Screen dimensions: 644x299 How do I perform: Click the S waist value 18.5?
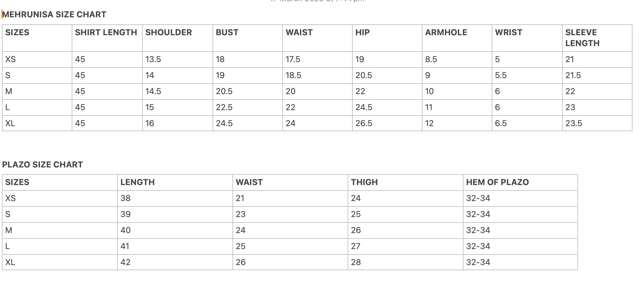pos(318,76)
